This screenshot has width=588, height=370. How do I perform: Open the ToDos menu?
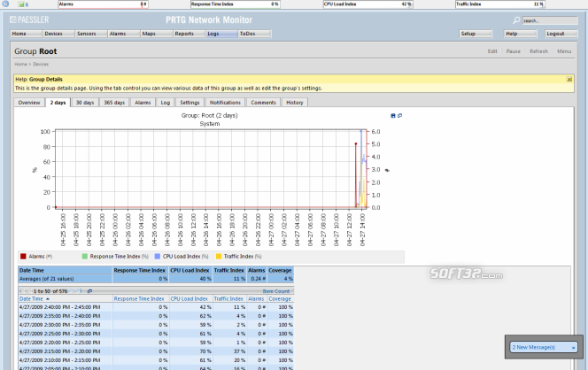[254, 34]
